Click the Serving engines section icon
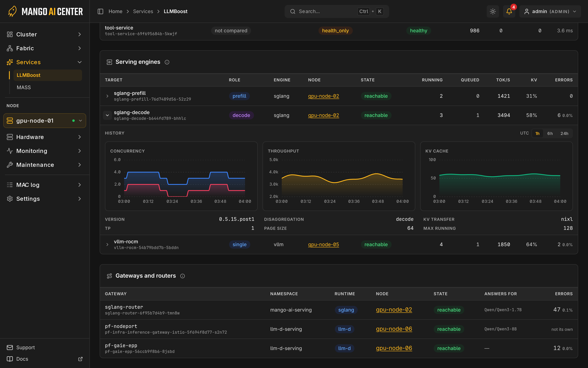Screen dimensions: 588x368 pos(109,62)
